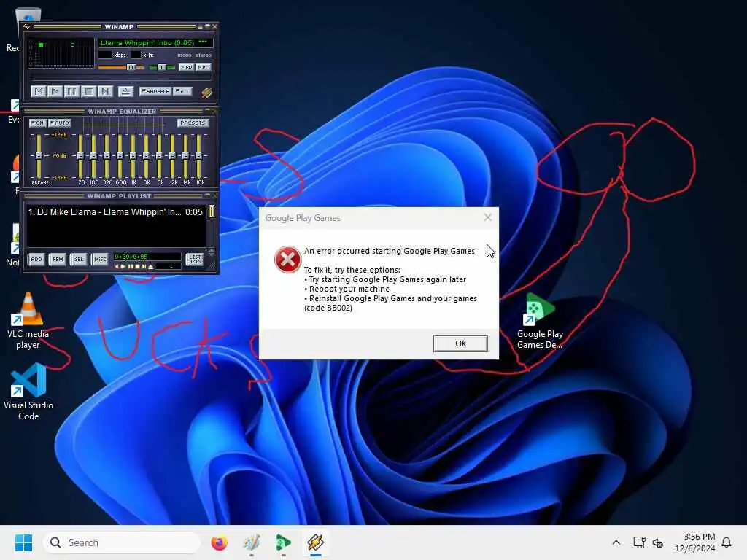Click the playlist scrollbar handle
This screenshot has height=560, width=747.
(211, 211)
